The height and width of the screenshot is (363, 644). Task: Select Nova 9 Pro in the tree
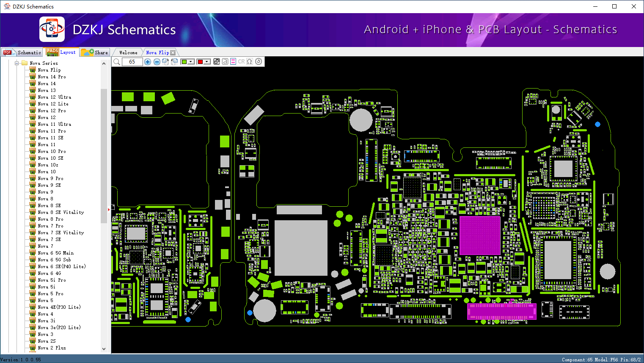50,178
